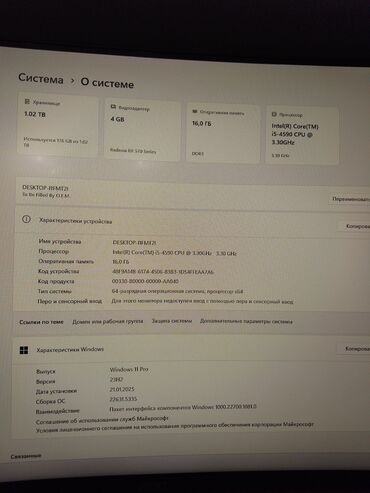The image size is (370, 493).
Task: Click the Связанные heading at the bottom
Action: pyautogui.click(x=26, y=456)
